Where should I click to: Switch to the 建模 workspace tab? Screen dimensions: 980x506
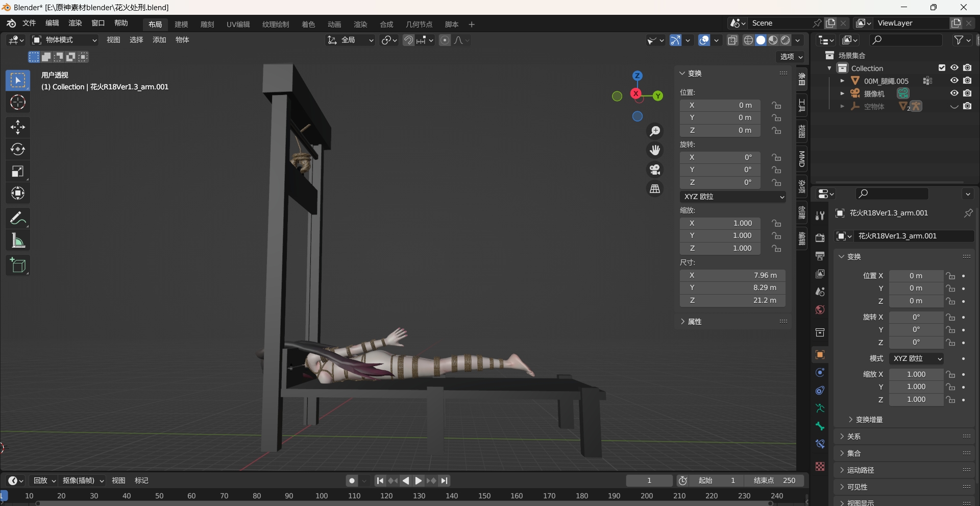coord(181,25)
